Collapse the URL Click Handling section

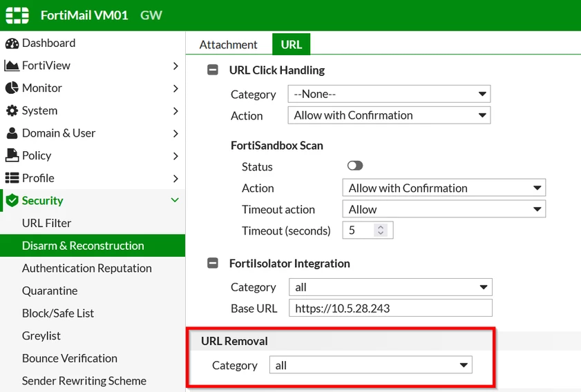pos(213,70)
